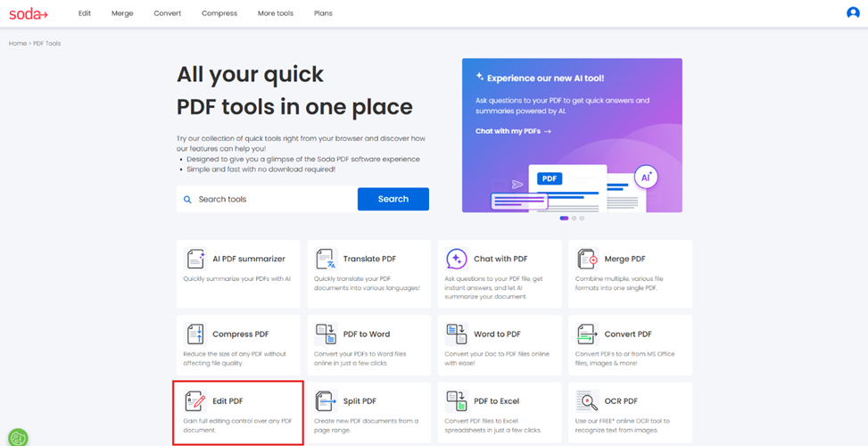
Task: Open the Edit menu in navigation
Action: (85, 13)
